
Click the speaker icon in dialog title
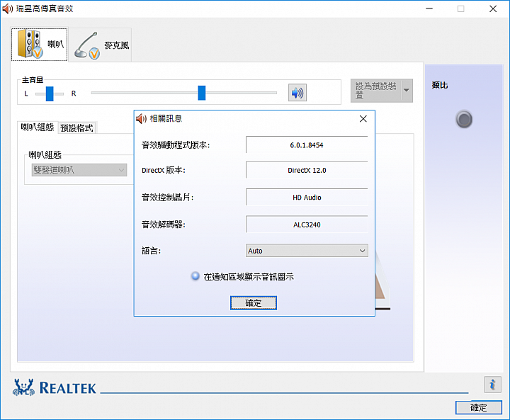(141, 119)
